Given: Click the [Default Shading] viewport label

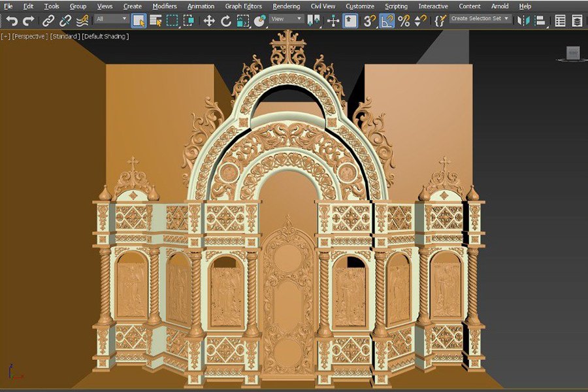Looking at the screenshot, I should click(x=105, y=37).
